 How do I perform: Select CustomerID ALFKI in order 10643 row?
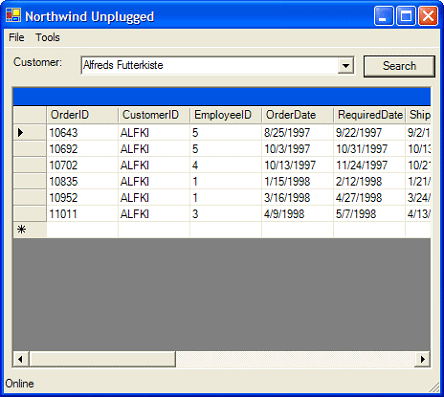(154, 132)
